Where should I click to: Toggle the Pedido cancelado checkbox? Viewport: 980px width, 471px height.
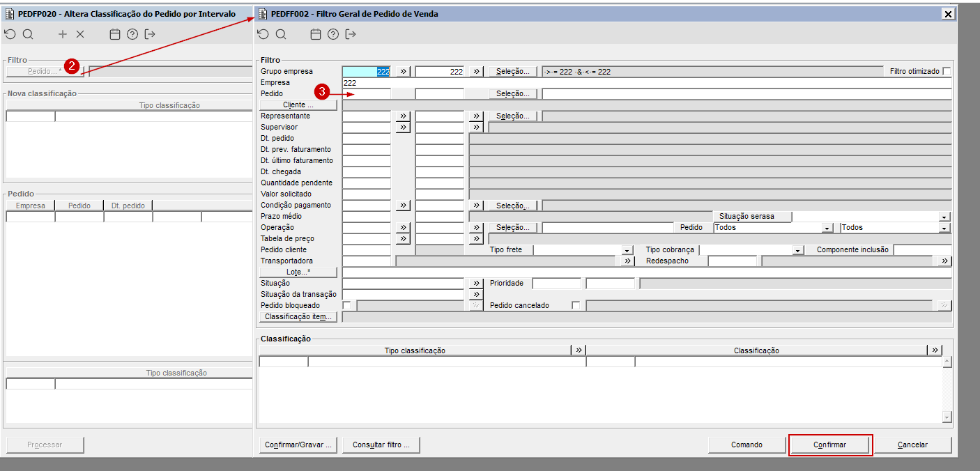coord(576,305)
